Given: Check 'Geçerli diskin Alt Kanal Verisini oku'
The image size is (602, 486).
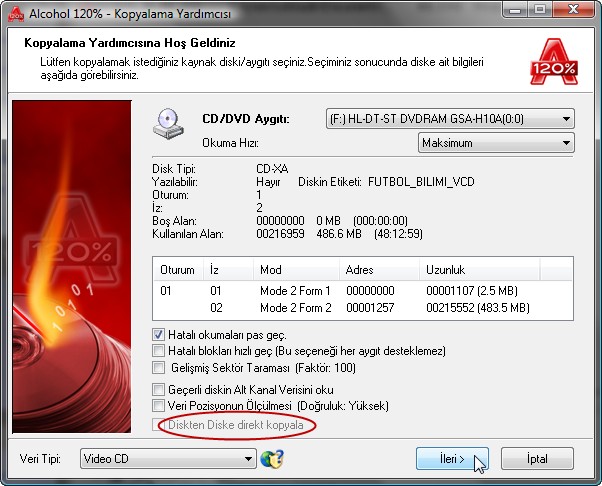Looking at the screenshot, I should (x=158, y=390).
